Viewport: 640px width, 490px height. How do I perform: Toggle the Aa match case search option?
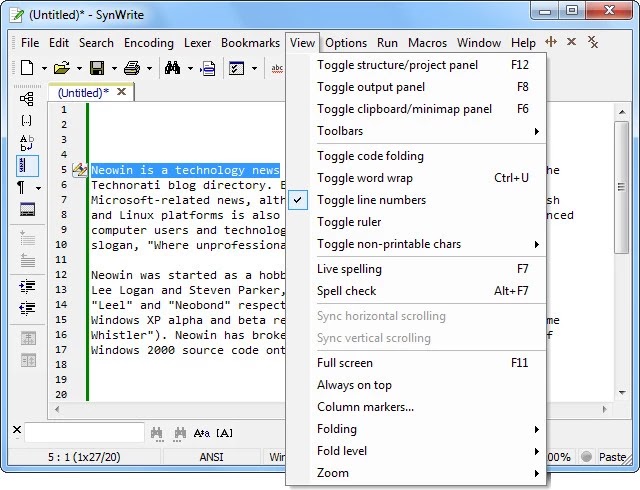click(202, 433)
